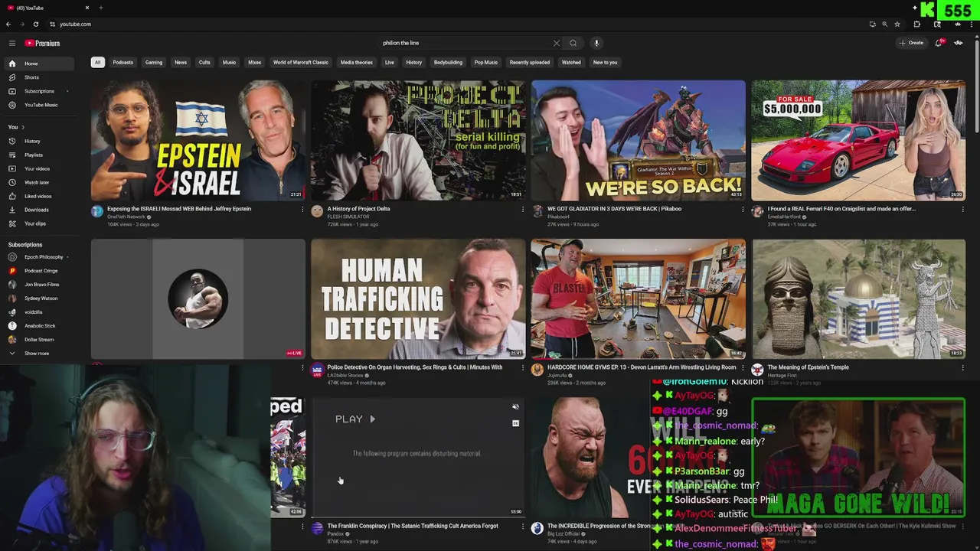Open the OnePath Network channel avatar
This screenshot has width=980, height=551.
[x=97, y=212]
